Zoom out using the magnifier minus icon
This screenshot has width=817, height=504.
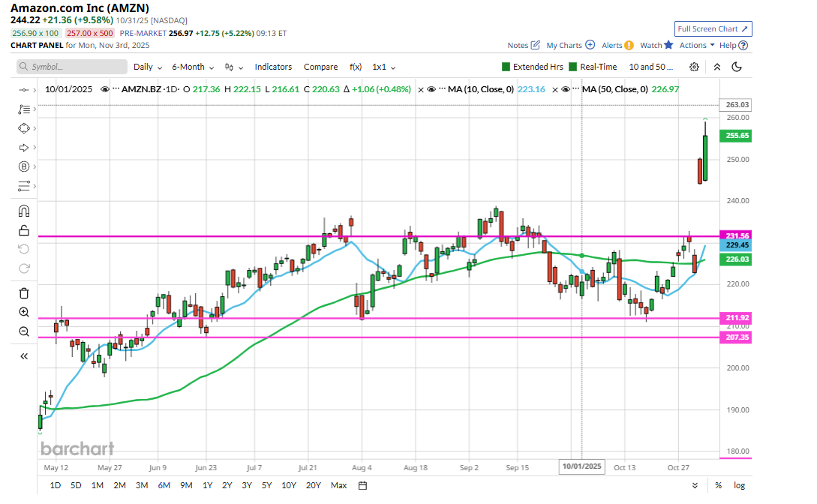coord(24,331)
